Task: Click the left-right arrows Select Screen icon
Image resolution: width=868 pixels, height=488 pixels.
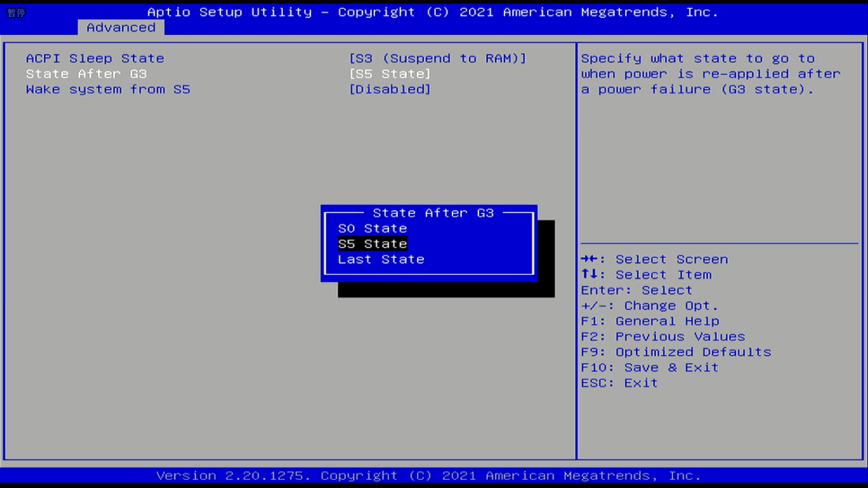Action: pos(589,259)
